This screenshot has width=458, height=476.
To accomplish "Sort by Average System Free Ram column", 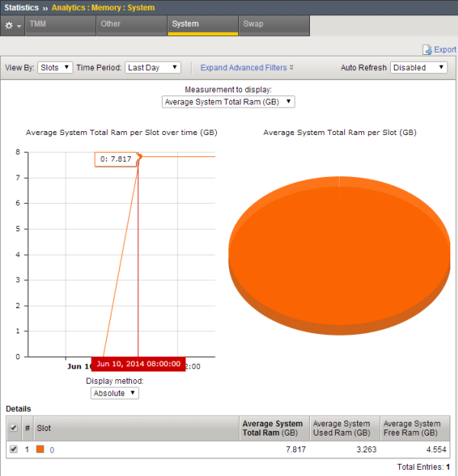I will tap(411, 428).
